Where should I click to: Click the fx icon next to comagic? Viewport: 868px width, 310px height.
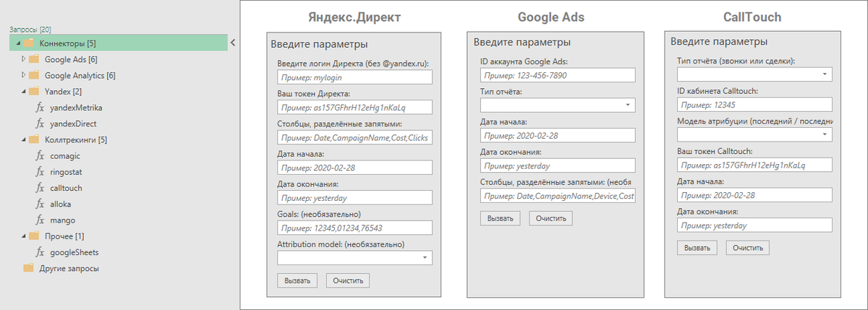click(x=40, y=155)
